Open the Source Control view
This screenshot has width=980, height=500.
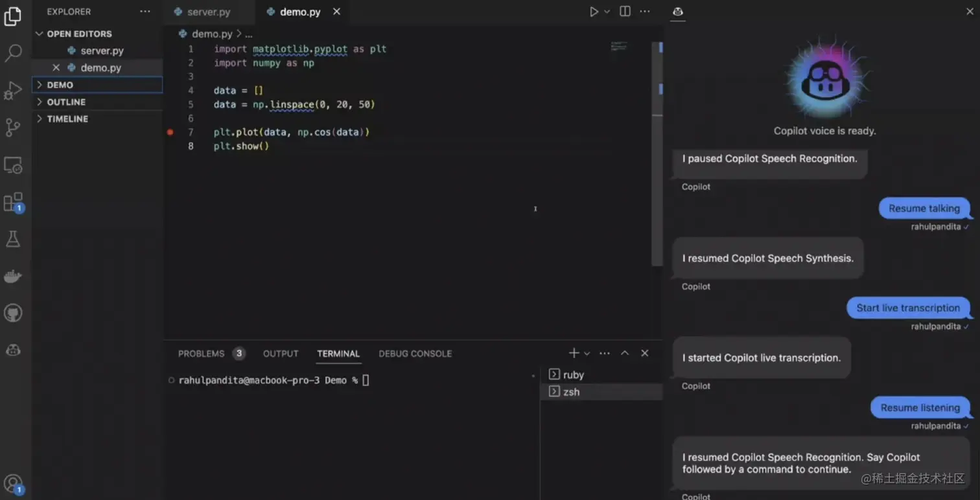tap(13, 128)
